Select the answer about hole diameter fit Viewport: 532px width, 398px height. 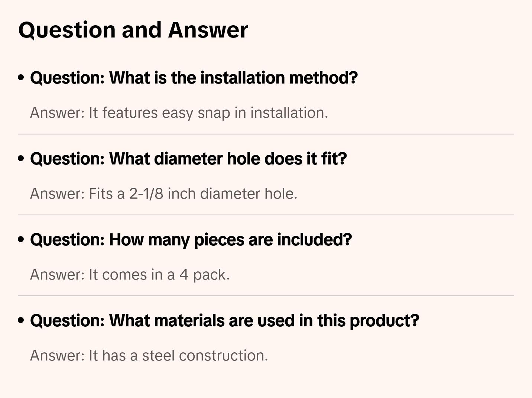click(163, 194)
